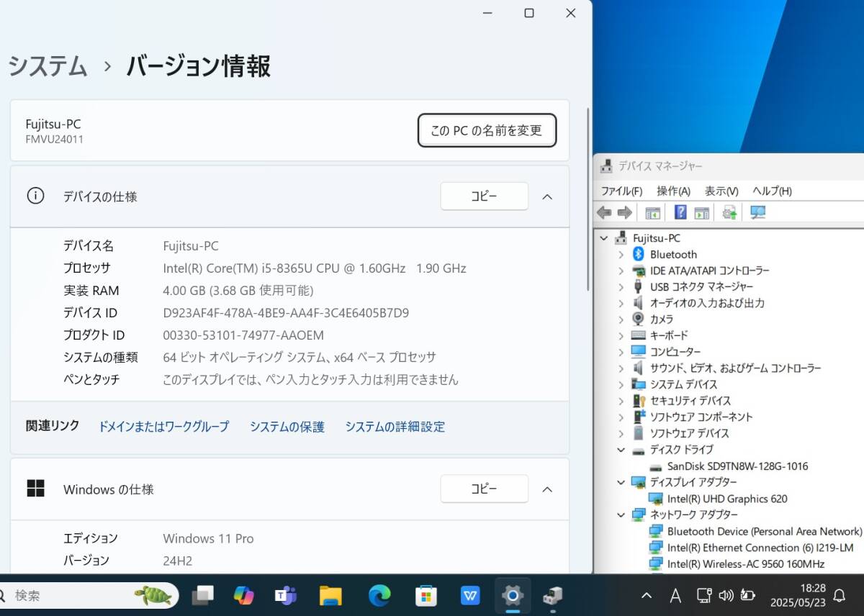Click the camera category icon in Device Manager

(638, 319)
